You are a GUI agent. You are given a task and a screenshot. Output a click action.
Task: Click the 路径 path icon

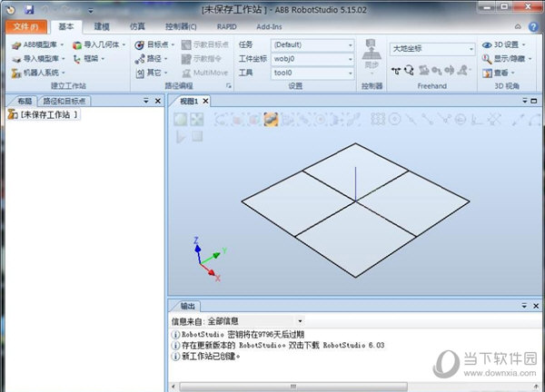140,59
